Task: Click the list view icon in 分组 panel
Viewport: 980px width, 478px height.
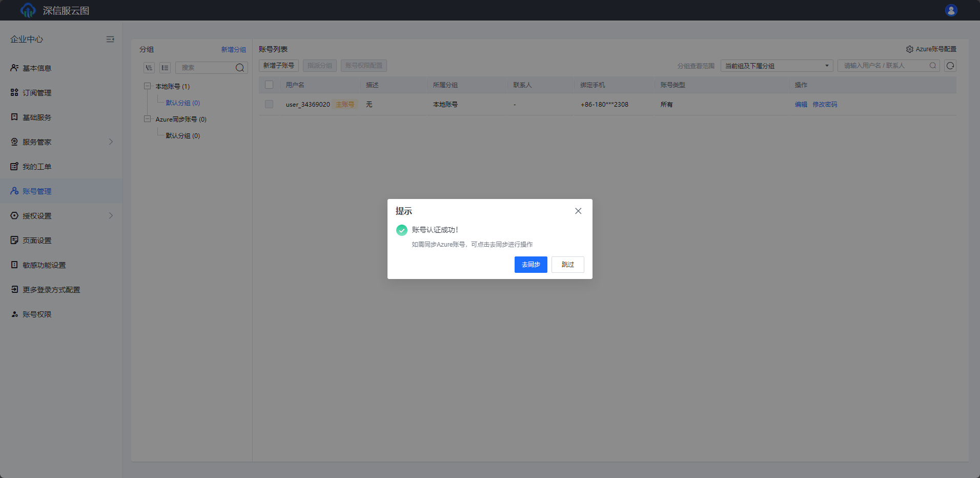Action: (x=165, y=68)
